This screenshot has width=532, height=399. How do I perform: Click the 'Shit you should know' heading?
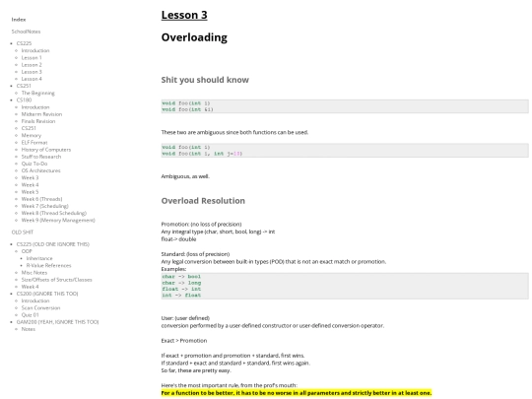pos(205,80)
